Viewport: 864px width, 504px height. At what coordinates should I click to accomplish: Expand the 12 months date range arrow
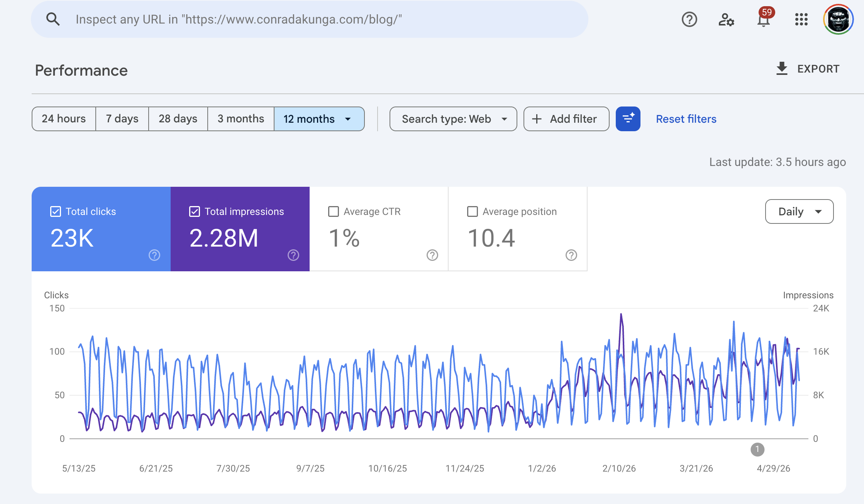(x=348, y=119)
